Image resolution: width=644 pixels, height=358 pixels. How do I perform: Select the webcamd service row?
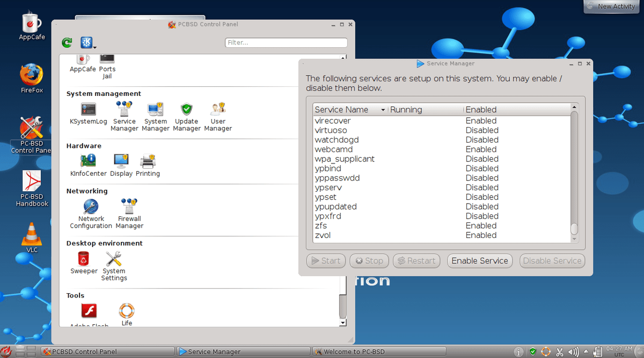pyautogui.click(x=441, y=150)
